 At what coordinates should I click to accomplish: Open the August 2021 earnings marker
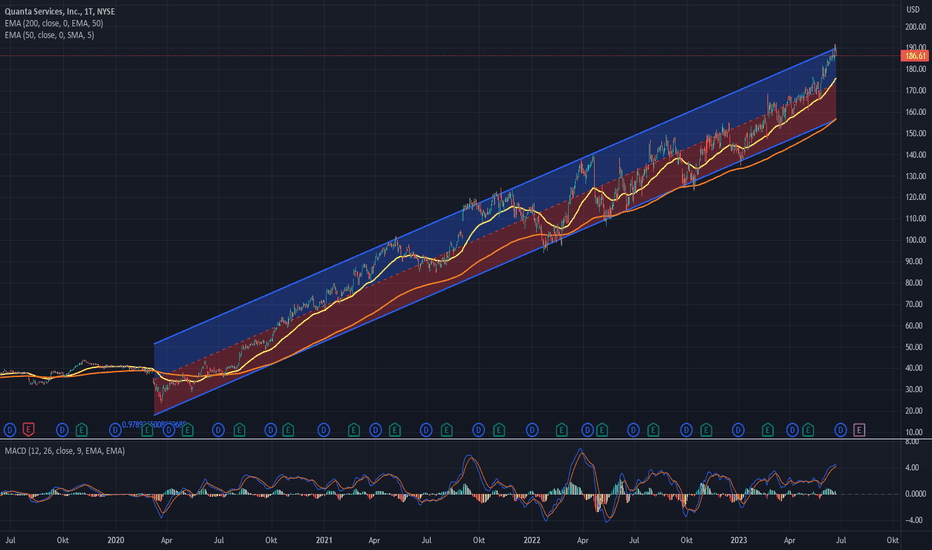pyautogui.click(x=446, y=429)
